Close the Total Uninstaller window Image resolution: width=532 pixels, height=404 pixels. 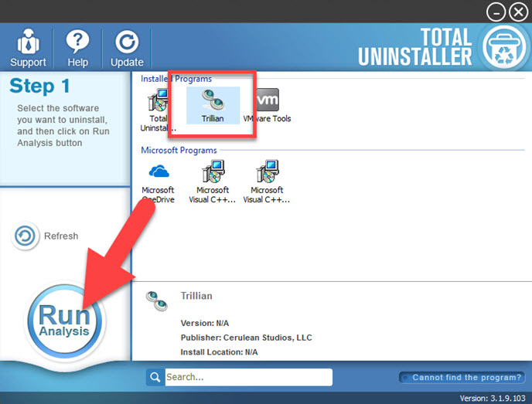point(518,12)
